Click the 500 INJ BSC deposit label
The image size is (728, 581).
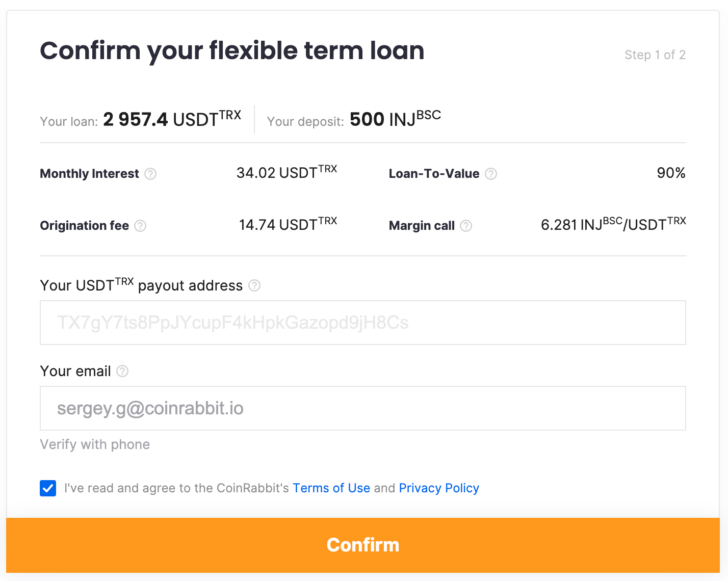pos(394,119)
